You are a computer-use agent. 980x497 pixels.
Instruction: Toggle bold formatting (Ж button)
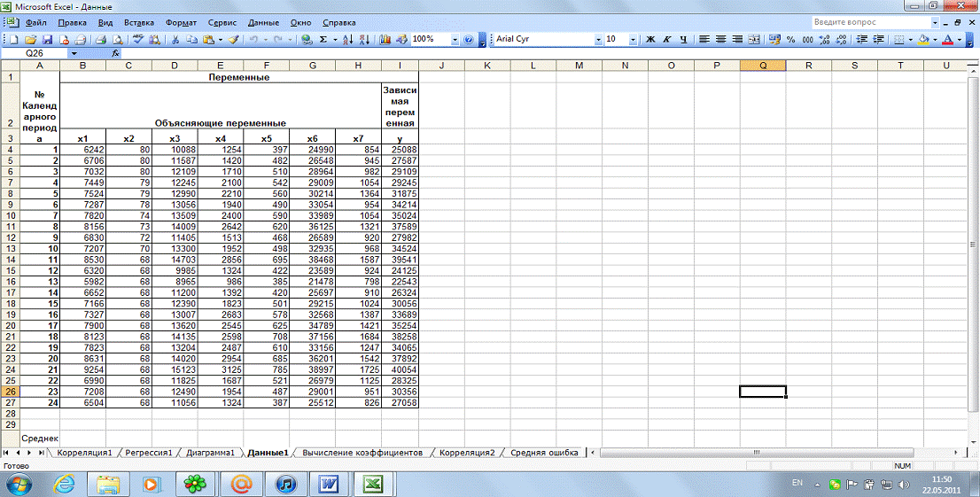(650, 40)
